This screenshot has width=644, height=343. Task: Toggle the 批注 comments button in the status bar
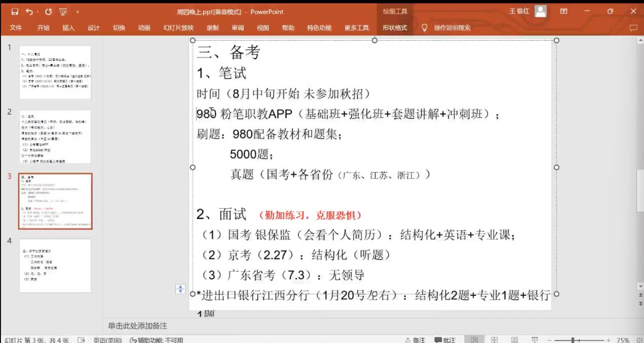(445, 340)
